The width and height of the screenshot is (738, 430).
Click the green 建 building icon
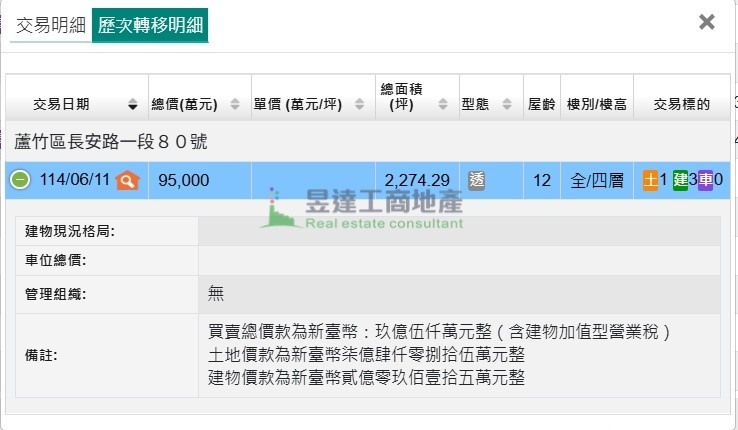click(x=680, y=181)
